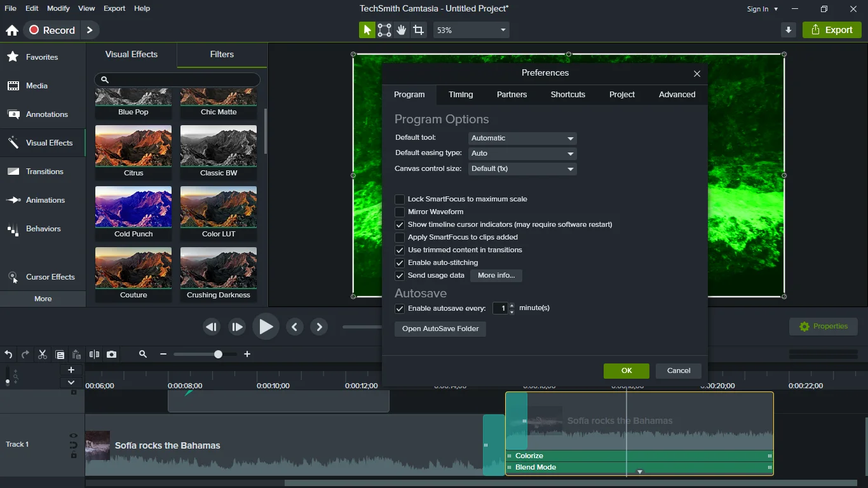Confirm preferences with the OK button
This screenshot has height=488, width=868.
coord(626,370)
